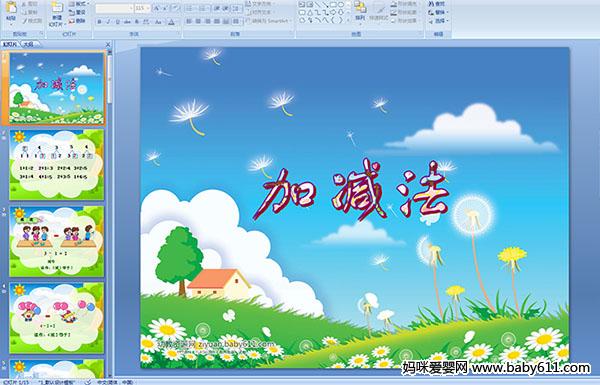Select slide 3 thumbnail with children at desks
The height and width of the screenshot is (385, 600).
57,241
